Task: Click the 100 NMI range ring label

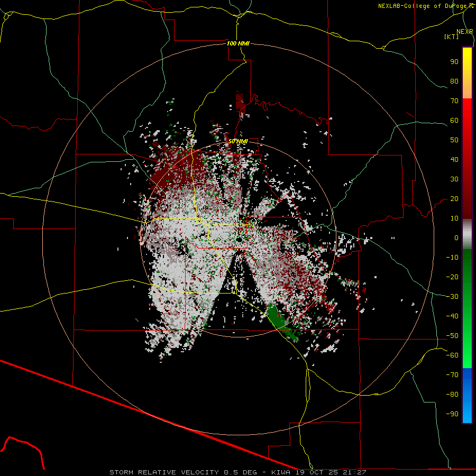Action: point(238,43)
